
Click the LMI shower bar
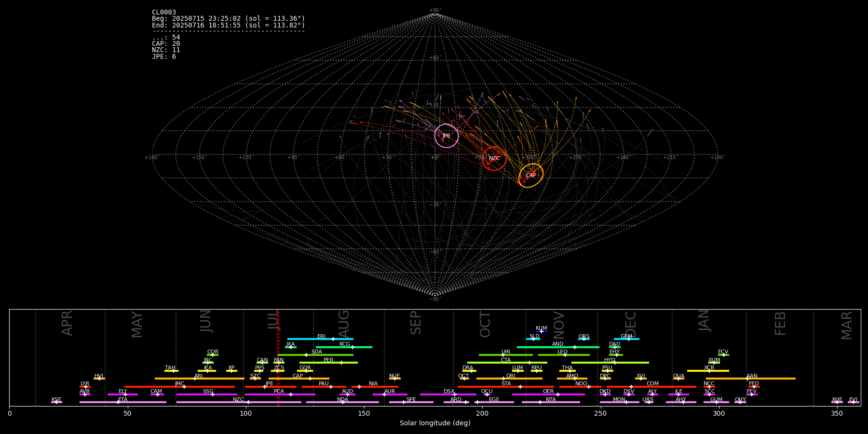pos(506,355)
